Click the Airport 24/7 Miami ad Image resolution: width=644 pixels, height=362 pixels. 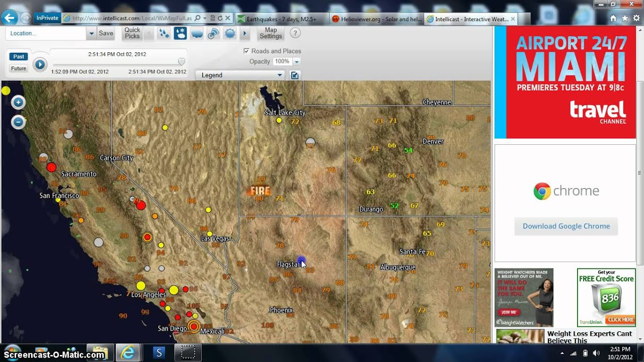click(x=565, y=82)
